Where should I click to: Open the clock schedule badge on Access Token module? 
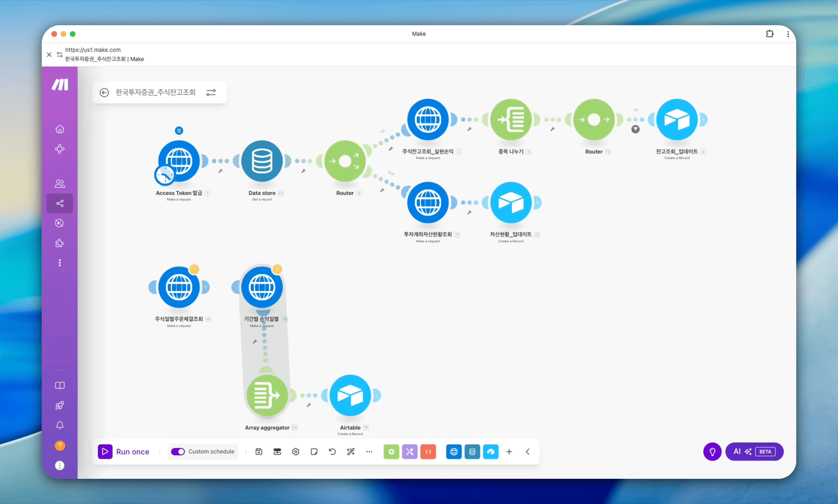(165, 175)
